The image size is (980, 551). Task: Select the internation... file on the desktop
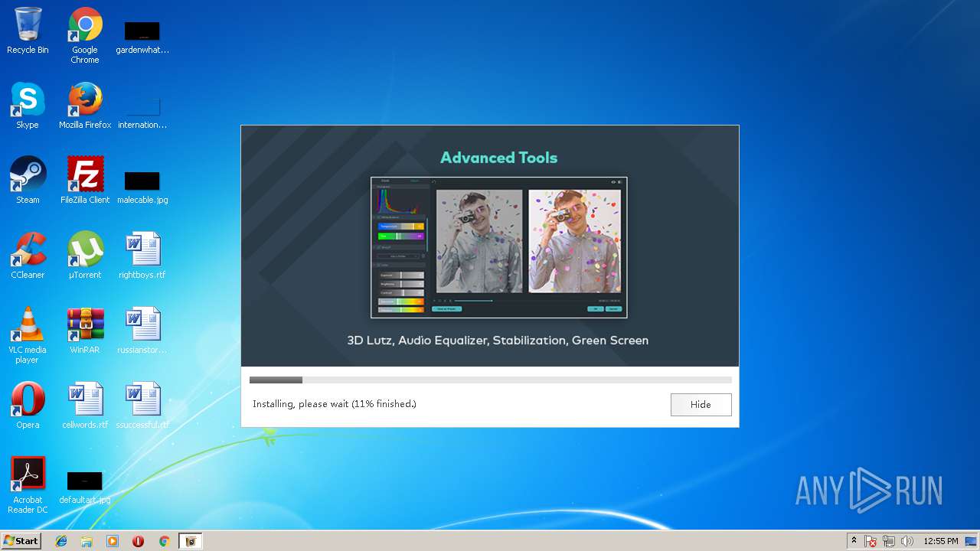click(x=142, y=110)
